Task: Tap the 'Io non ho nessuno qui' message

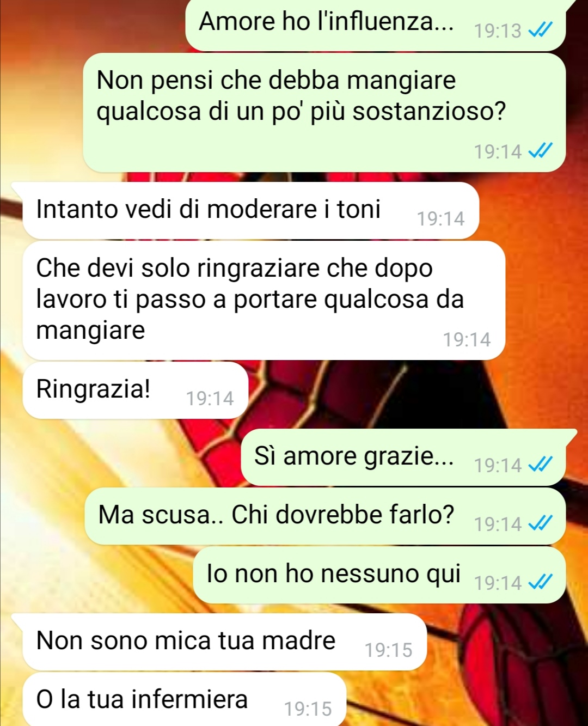Action: pos(379,575)
